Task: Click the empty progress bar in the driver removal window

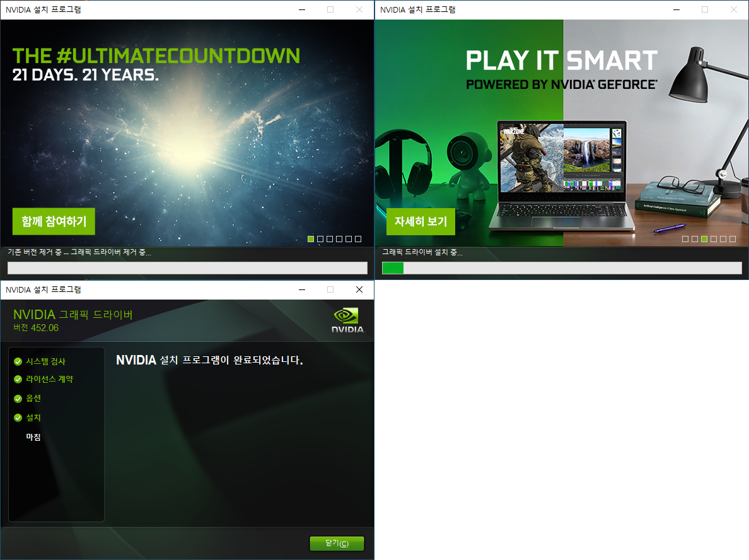Action: coord(187,268)
